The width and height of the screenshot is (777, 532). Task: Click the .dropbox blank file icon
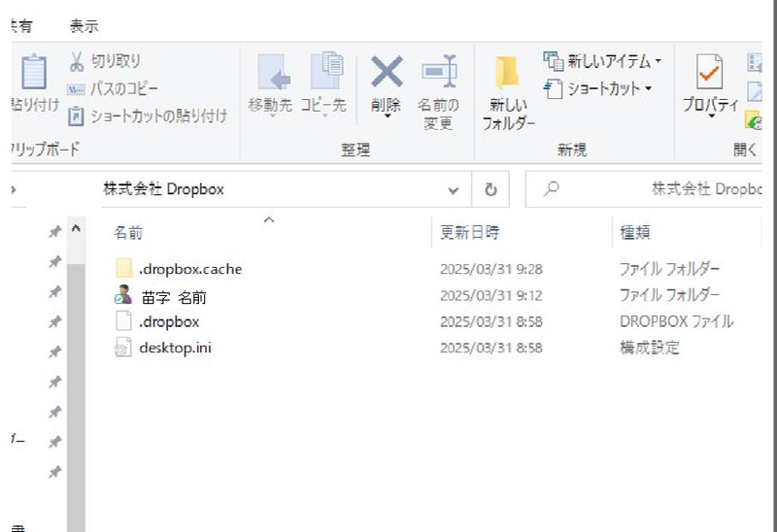pyautogui.click(x=123, y=320)
